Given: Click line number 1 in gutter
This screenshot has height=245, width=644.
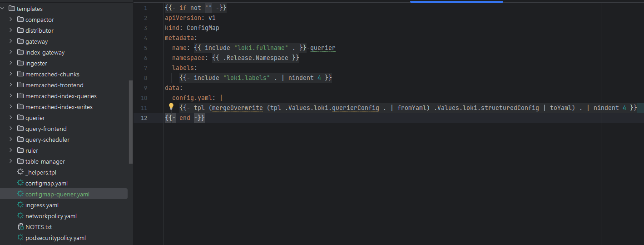Looking at the screenshot, I should point(145,8).
